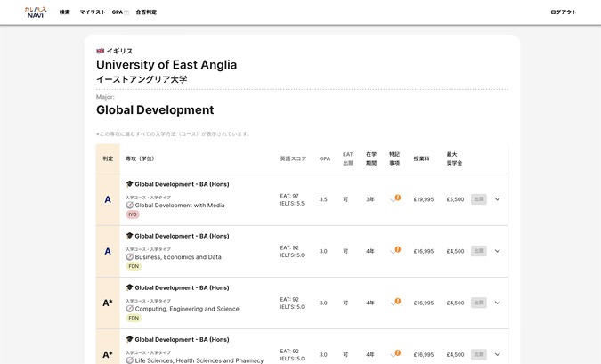Click the IYO badge

tap(133, 214)
